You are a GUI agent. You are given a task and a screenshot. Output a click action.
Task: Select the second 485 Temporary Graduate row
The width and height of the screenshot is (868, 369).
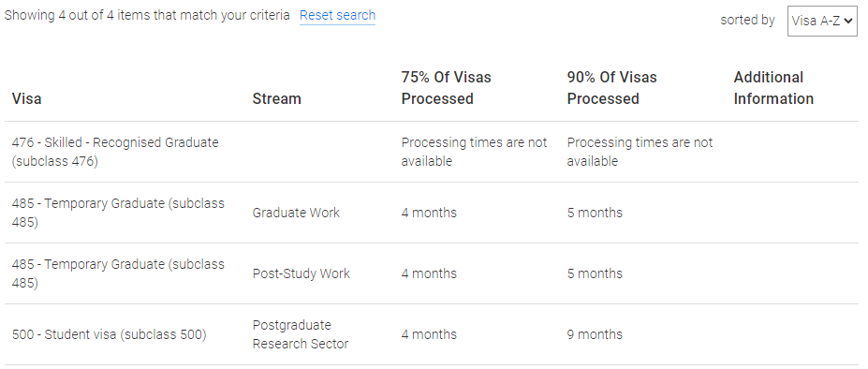tap(432, 273)
